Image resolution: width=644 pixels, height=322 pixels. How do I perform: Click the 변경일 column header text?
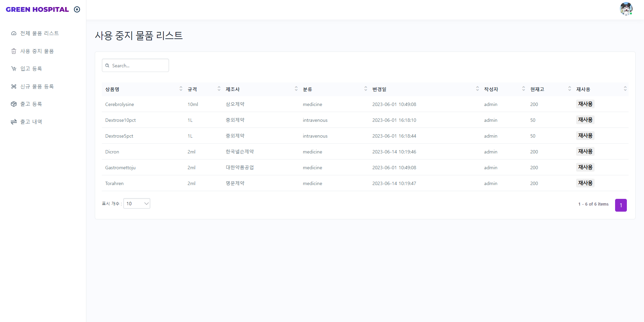[x=379, y=89]
